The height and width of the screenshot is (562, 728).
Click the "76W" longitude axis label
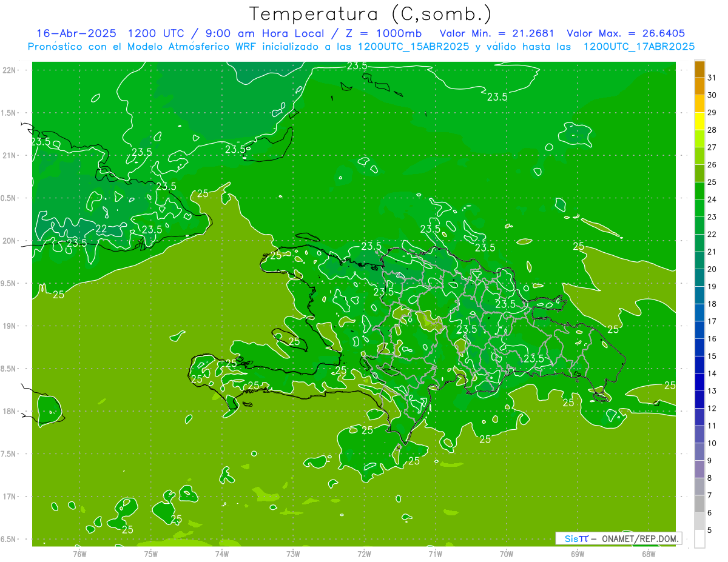[x=79, y=554]
